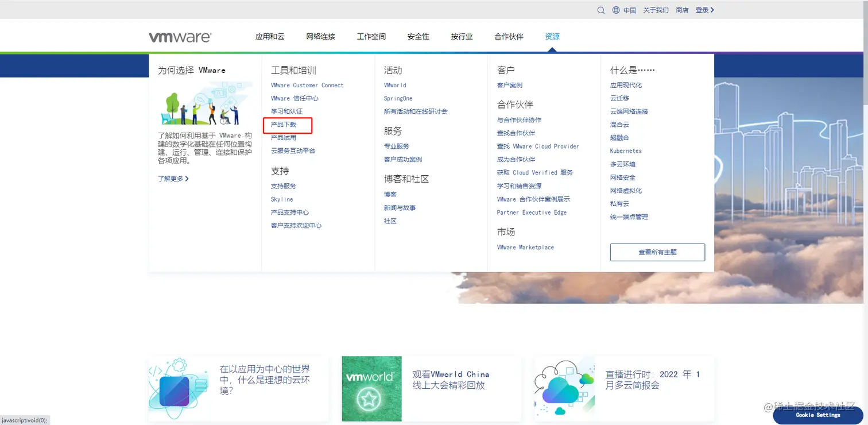Click the 中国 region link
The height and width of the screenshot is (425, 868).
pos(630,10)
